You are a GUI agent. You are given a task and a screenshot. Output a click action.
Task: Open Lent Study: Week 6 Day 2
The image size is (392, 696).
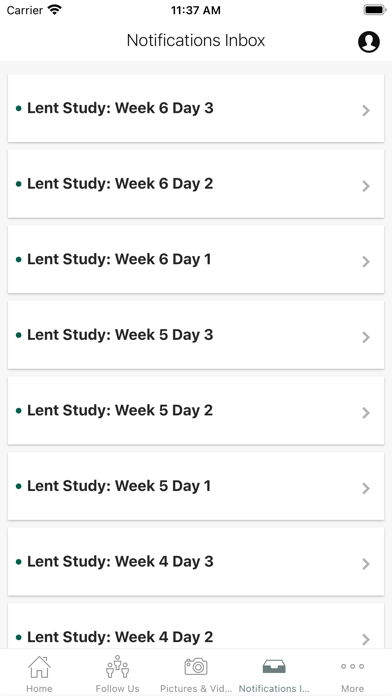(x=196, y=184)
